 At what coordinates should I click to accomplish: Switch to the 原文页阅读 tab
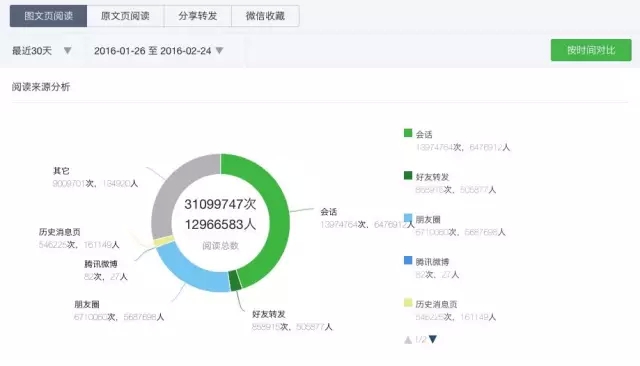[x=125, y=16]
